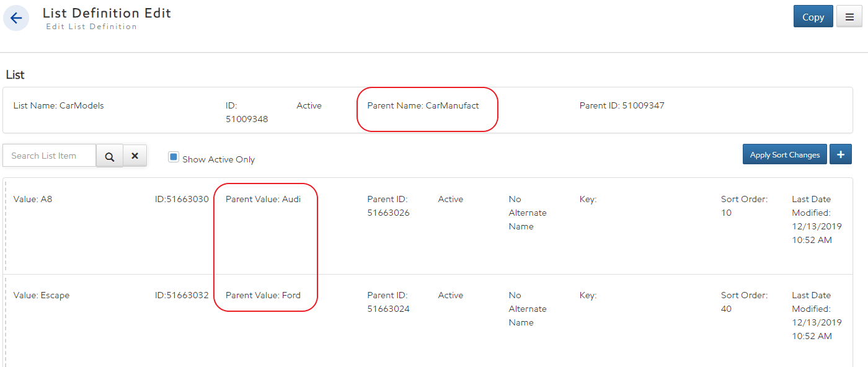Click the magnifying glass search icon

(110, 156)
